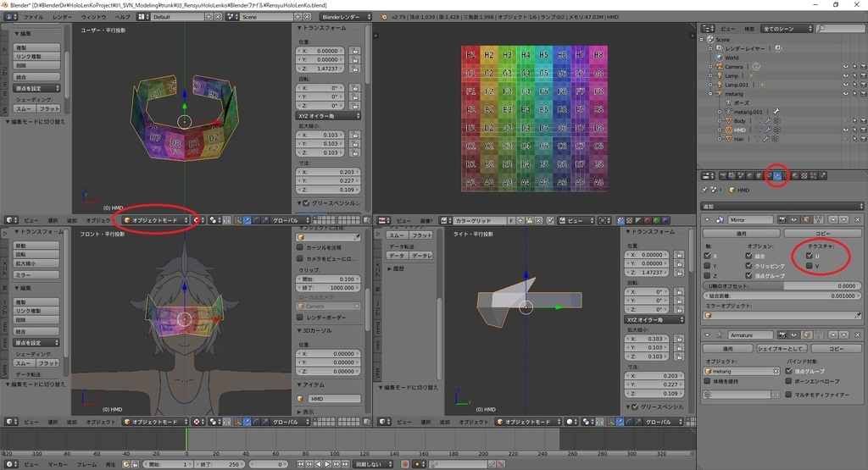This screenshot has width=868, height=470.
Task: Open マーカー menu in timeline
Action: [58, 464]
